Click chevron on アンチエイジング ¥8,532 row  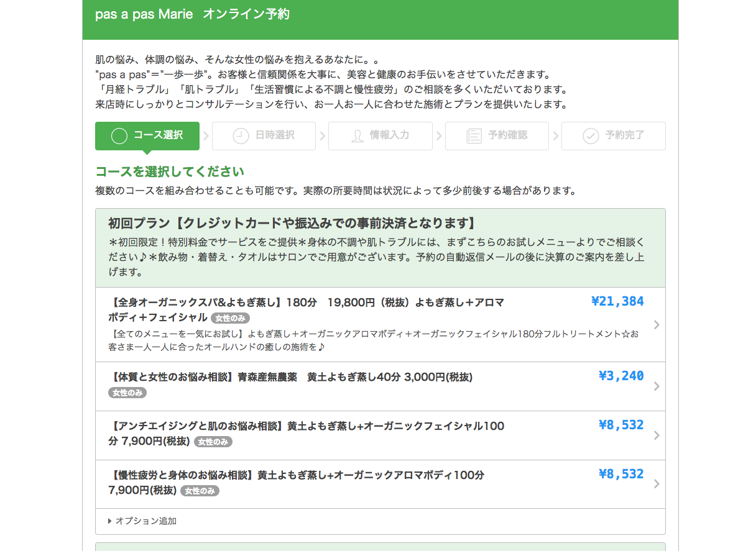point(657,435)
